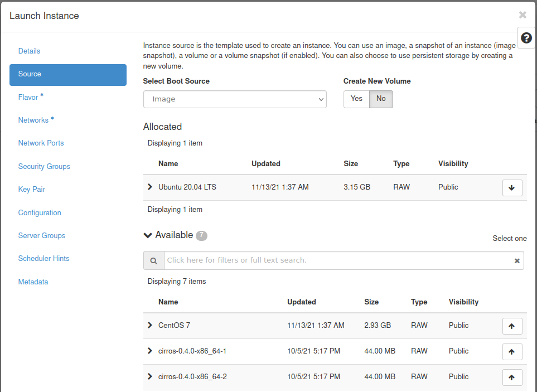Expand CentOS 7 row details
This screenshot has width=537, height=392.
click(150, 325)
